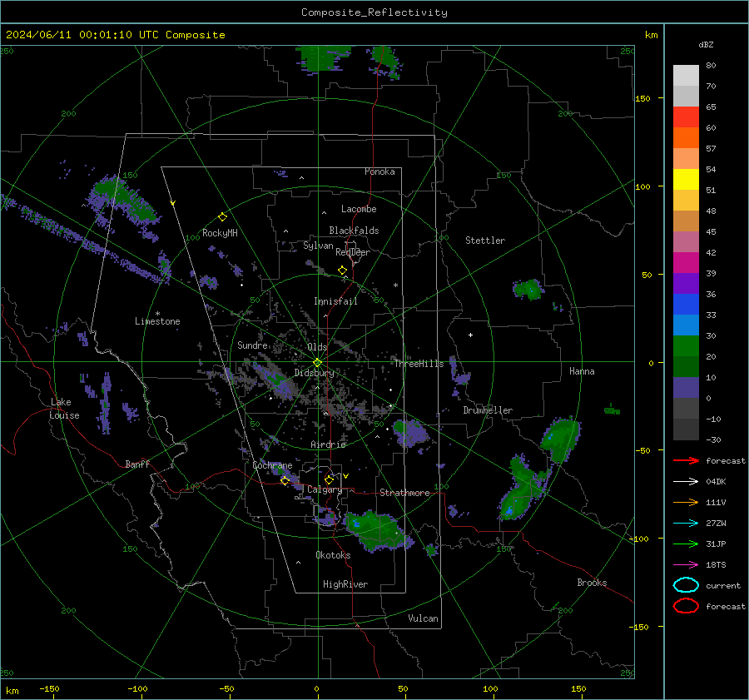
Task: Click the yellow diamond marker near RockyMH
Action: click(x=222, y=217)
